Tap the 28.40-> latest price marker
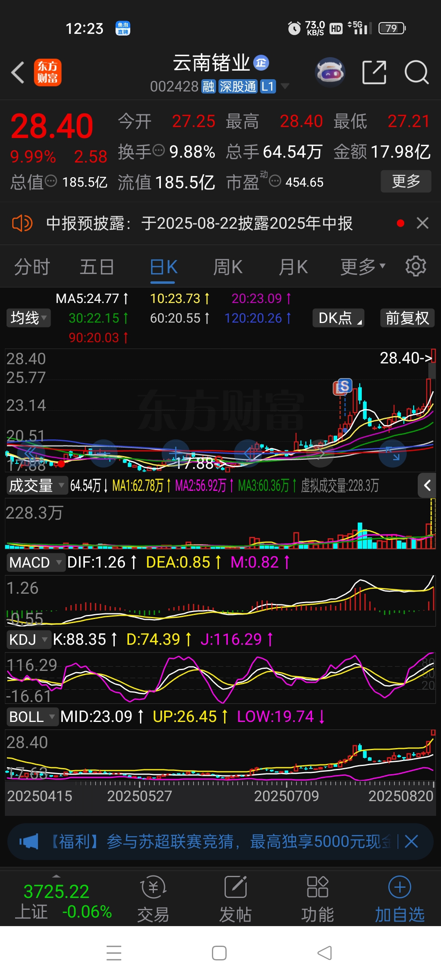The height and width of the screenshot is (980, 441). (x=406, y=358)
